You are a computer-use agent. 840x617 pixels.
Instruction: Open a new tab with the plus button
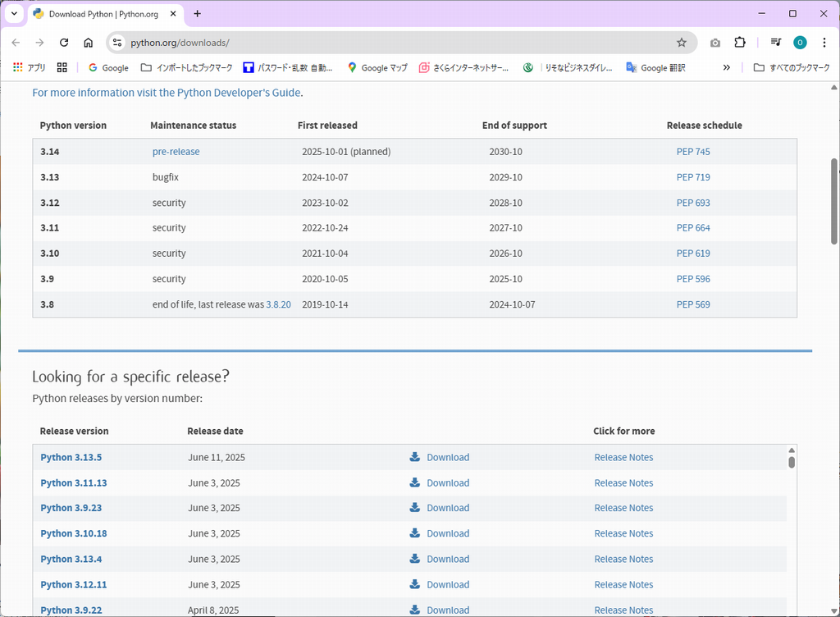click(197, 14)
